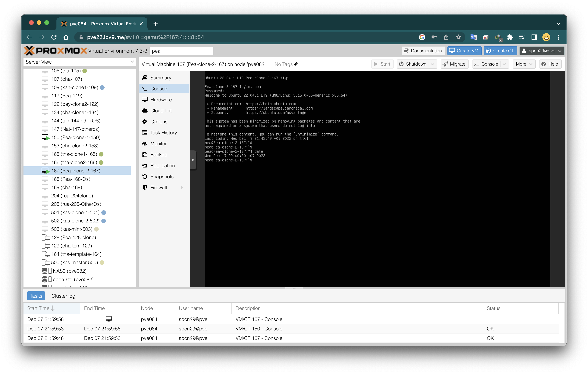Switch to the Cluster log tab
The width and height of the screenshot is (588, 374).
point(63,296)
